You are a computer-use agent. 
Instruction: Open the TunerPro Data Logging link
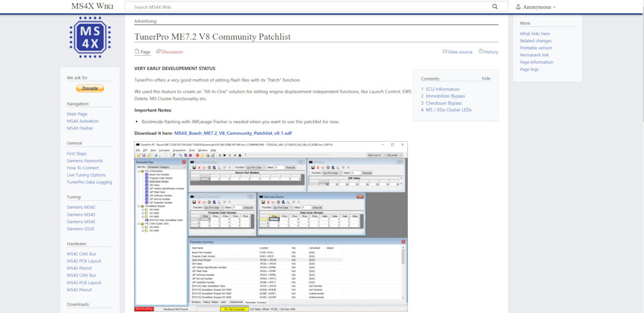89,182
